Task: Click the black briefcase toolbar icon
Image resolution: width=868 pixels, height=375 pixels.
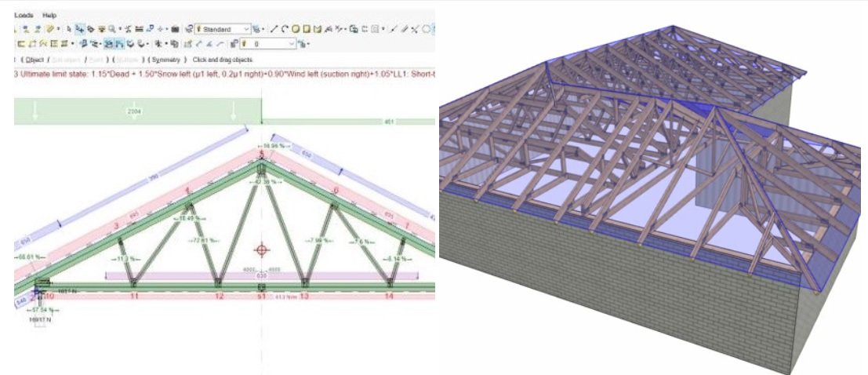Action: tap(174, 29)
